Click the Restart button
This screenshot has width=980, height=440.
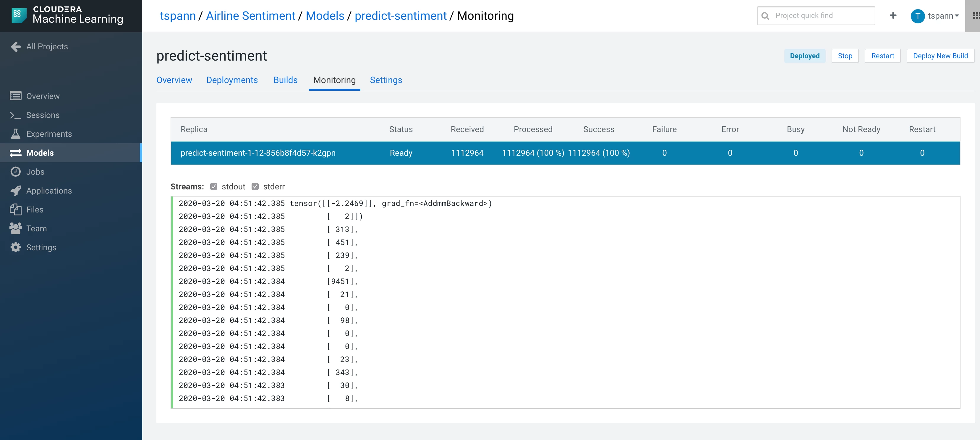coord(883,56)
